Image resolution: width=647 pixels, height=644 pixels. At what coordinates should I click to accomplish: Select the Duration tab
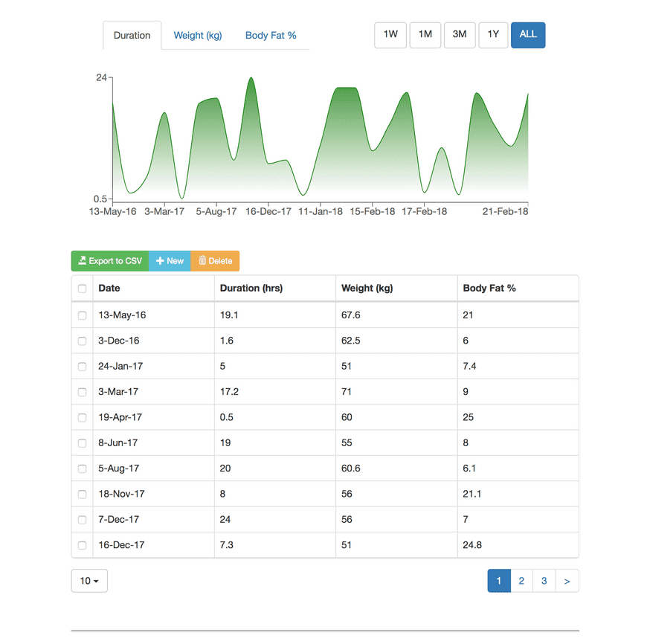[x=132, y=36]
